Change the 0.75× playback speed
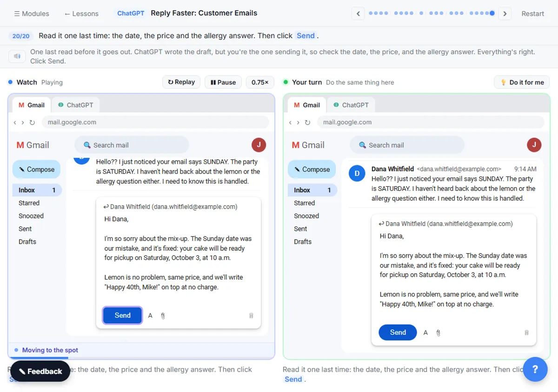 click(260, 82)
